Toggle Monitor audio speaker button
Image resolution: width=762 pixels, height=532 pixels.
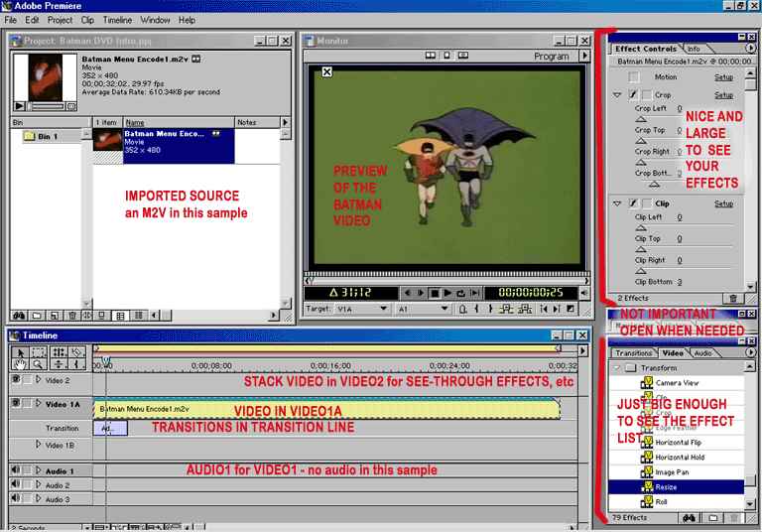[584, 293]
